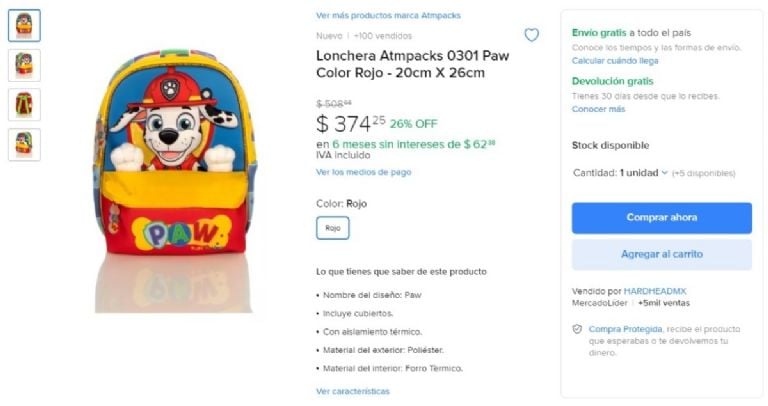The height and width of the screenshot is (406, 768).
Task: Click the Compra Protegida shield icon
Action: (x=577, y=329)
